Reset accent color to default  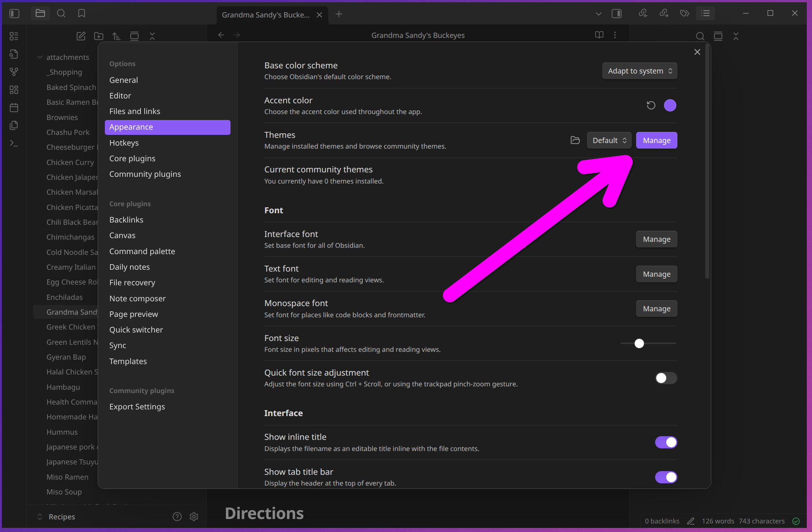point(651,106)
